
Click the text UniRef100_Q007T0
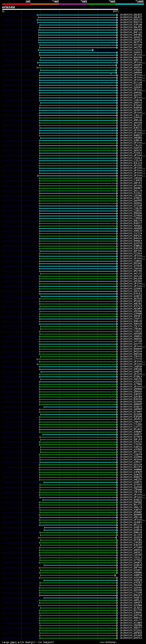[131, 344]
